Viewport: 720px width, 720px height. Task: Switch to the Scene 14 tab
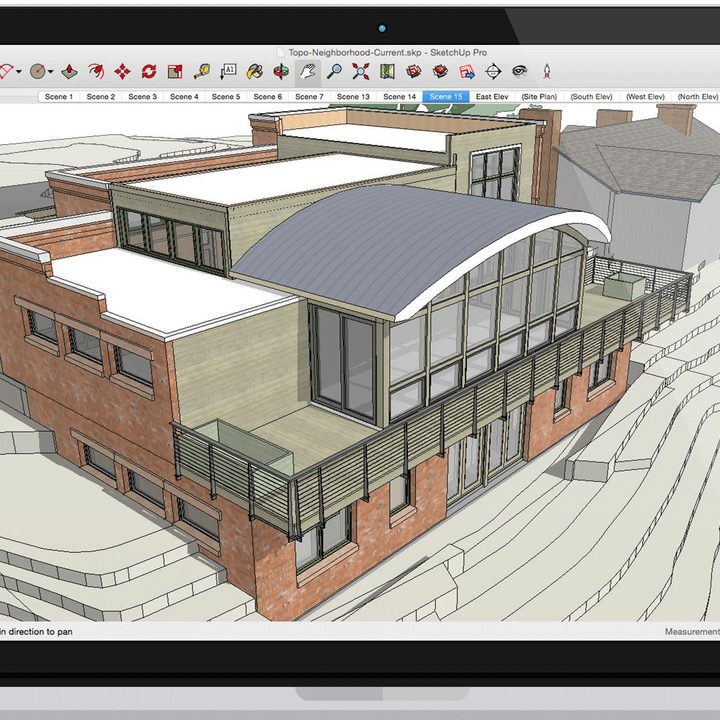[x=399, y=96]
